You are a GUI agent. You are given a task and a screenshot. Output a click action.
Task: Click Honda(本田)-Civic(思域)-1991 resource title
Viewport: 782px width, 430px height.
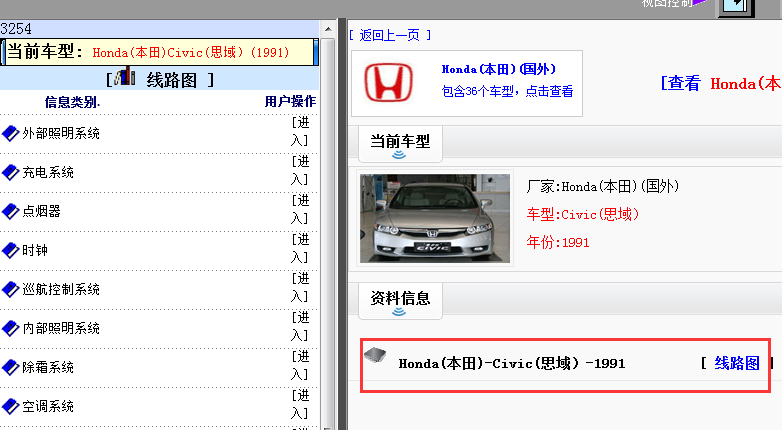(x=512, y=364)
